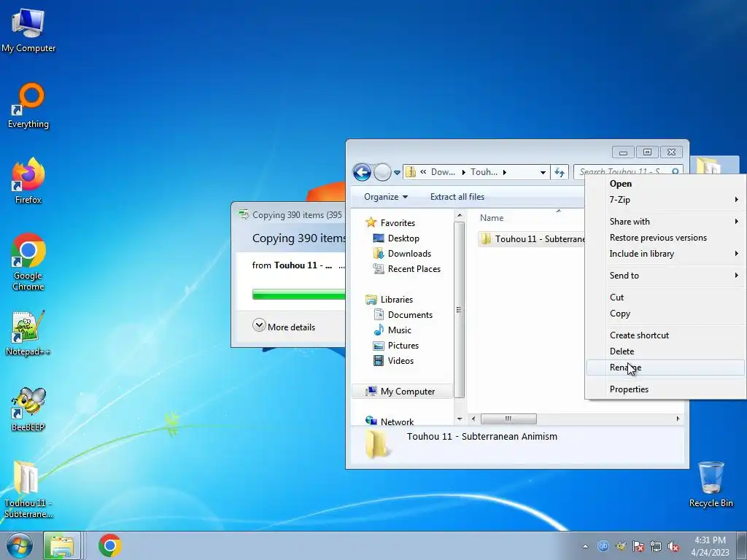Select the Recycle Bin icon

pyautogui.click(x=711, y=484)
